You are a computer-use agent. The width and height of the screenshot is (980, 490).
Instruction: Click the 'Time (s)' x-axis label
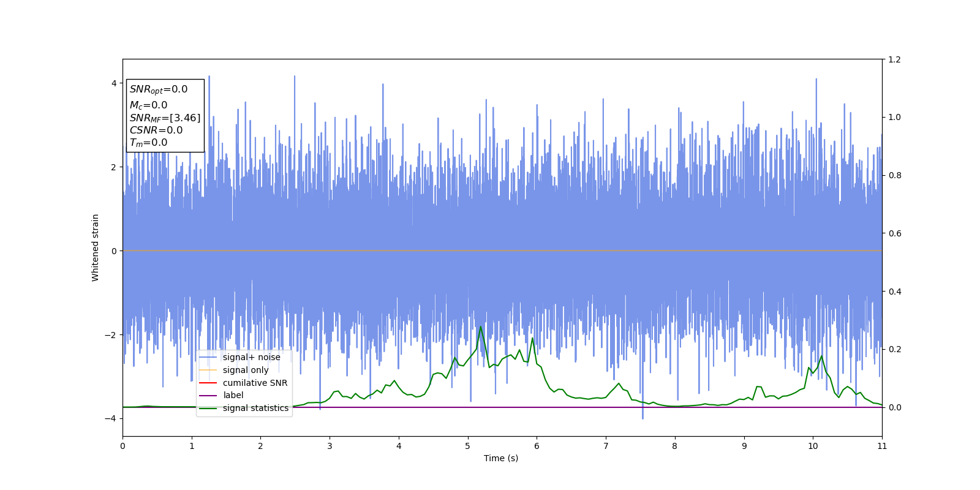pos(501,458)
